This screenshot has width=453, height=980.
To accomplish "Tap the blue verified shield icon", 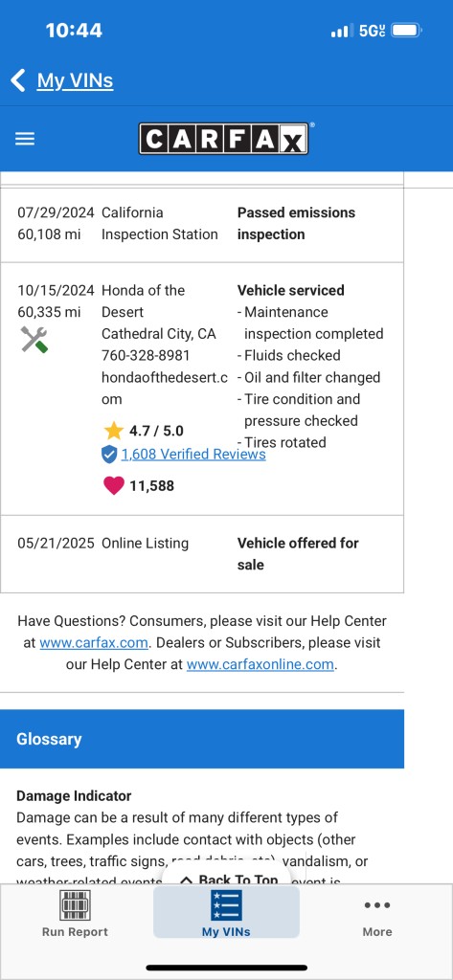I will click(109, 455).
